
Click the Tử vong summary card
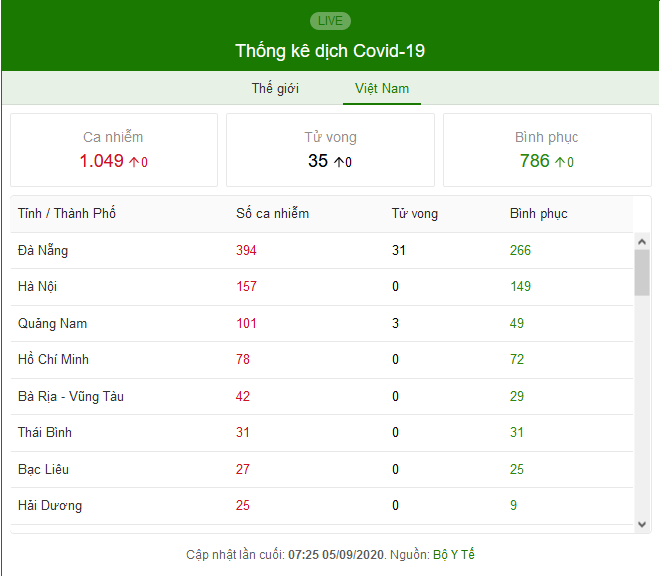click(x=330, y=150)
